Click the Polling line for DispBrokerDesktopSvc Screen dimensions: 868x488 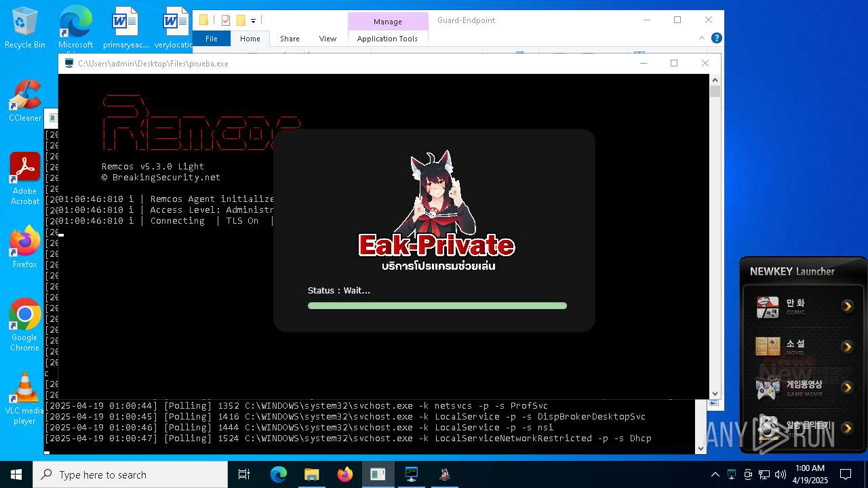pyautogui.click(x=345, y=417)
